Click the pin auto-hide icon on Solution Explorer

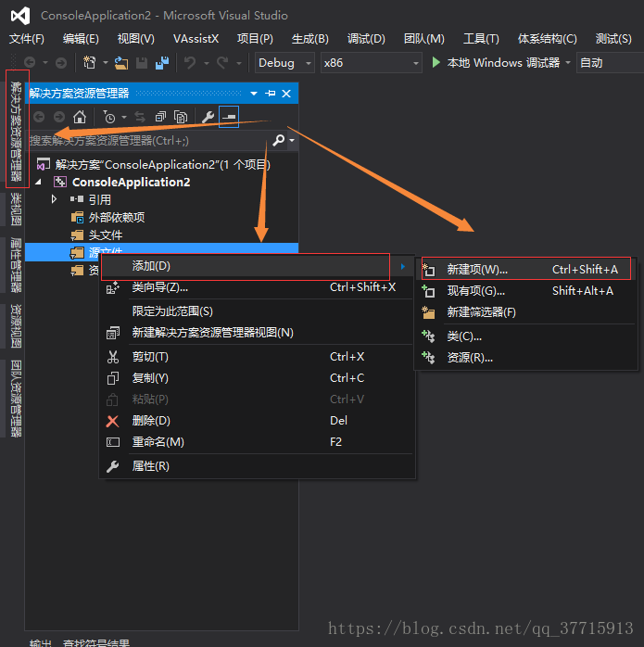pos(271,94)
